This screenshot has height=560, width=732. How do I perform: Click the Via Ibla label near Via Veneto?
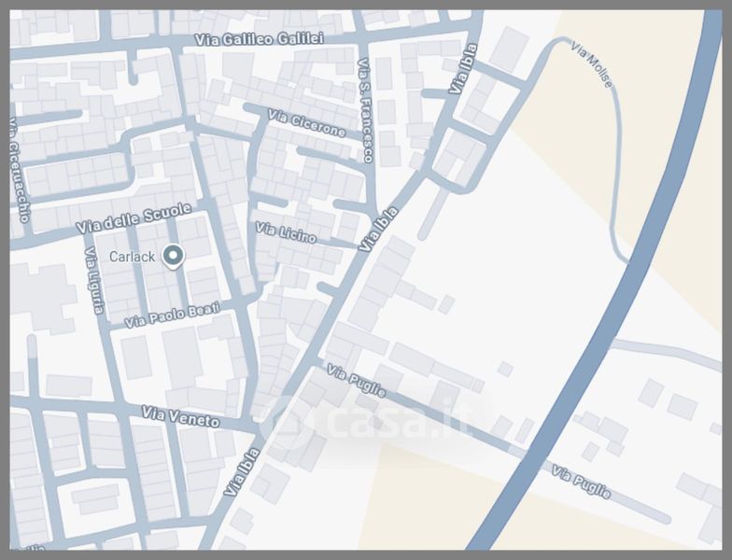(239, 471)
